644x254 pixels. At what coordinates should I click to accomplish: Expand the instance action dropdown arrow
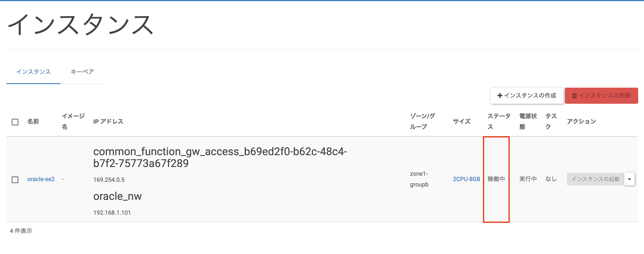click(629, 179)
